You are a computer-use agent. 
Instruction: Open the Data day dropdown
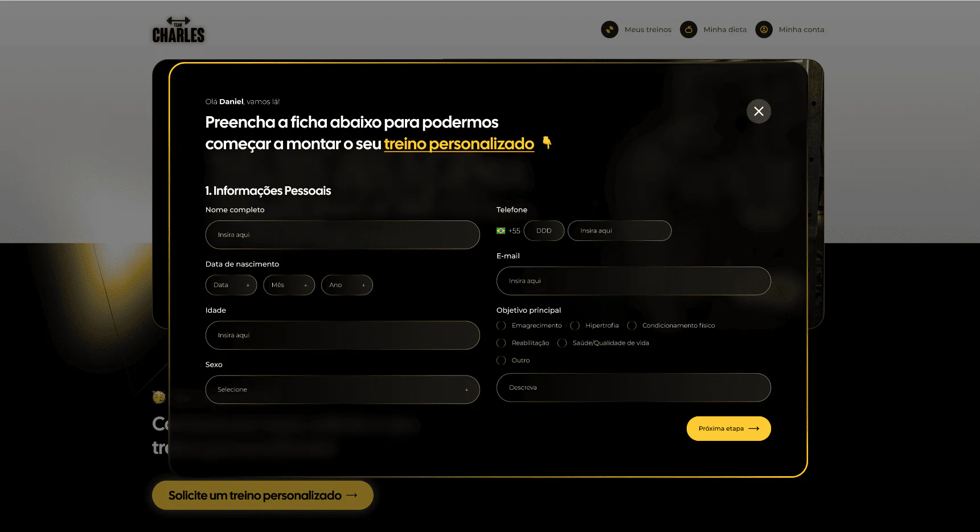(231, 285)
